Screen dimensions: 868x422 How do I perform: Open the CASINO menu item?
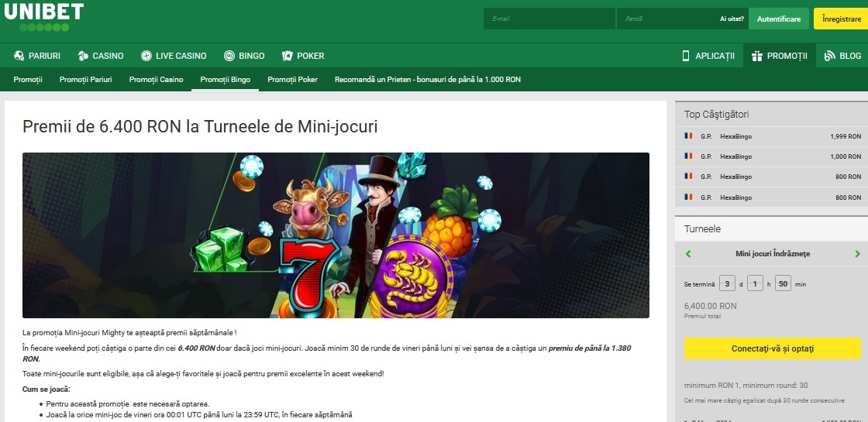pos(101,56)
